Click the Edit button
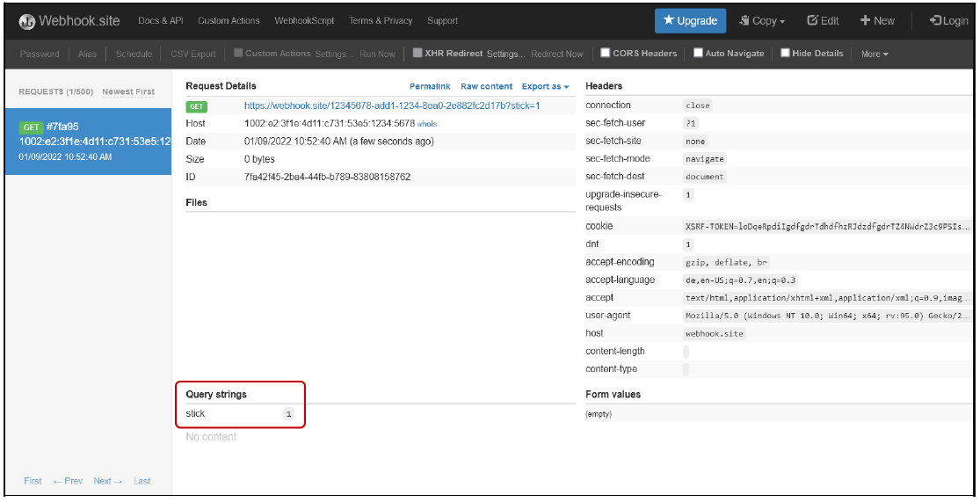Screen dimensions: 980x502 coord(823,20)
